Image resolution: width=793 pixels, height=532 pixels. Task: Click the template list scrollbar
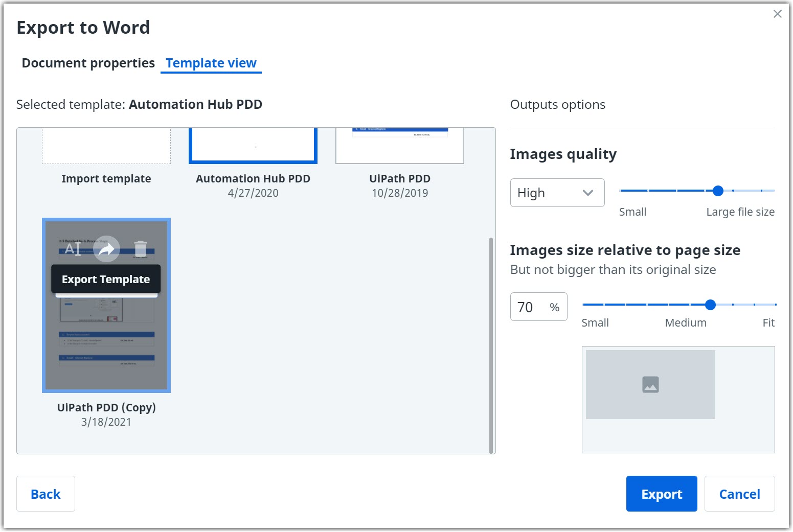point(491,345)
